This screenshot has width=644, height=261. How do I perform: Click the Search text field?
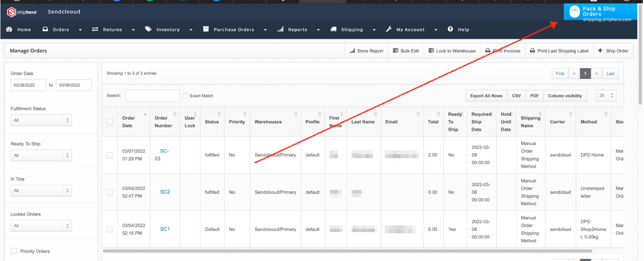coord(152,96)
